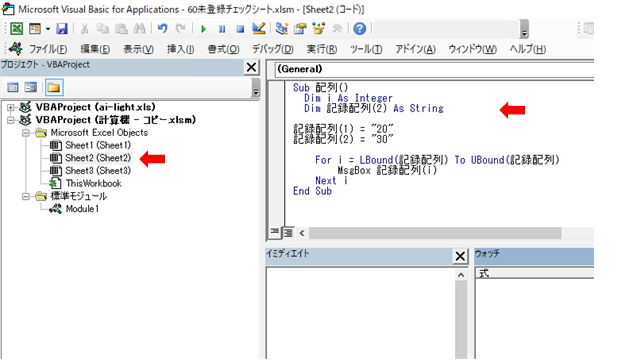Viewport: 640px width, 360px height.
Task: Open the 挿入(I) menu
Action: click(180, 49)
